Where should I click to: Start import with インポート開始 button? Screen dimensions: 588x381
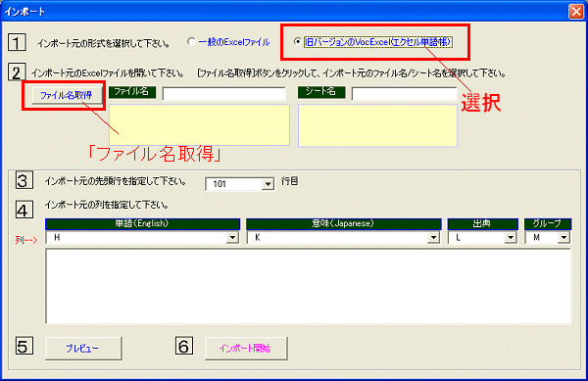click(x=246, y=349)
